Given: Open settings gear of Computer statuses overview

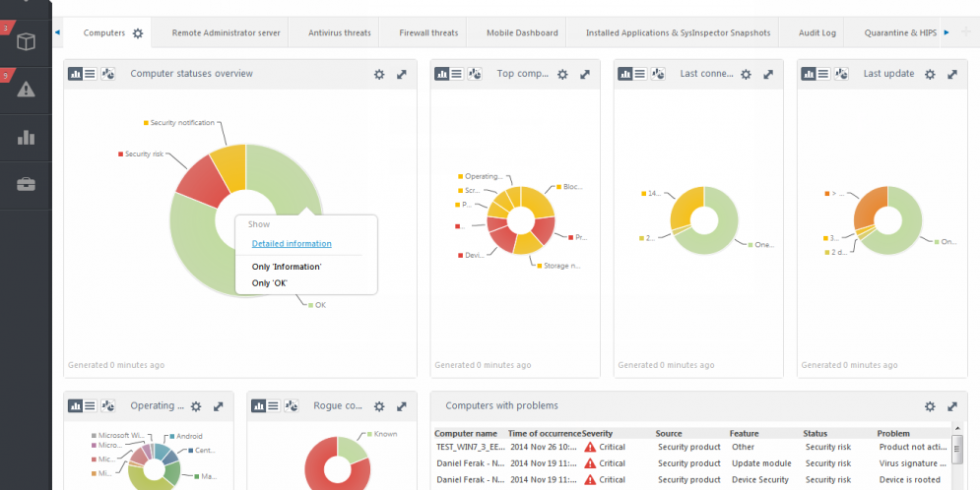Looking at the screenshot, I should 379,75.
